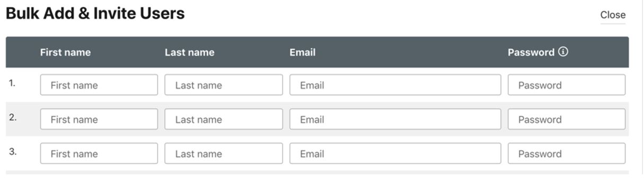This screenshot has width=644, height=196.
Task: Focus the Last name field in row 1
Action: tap(224, 85)
